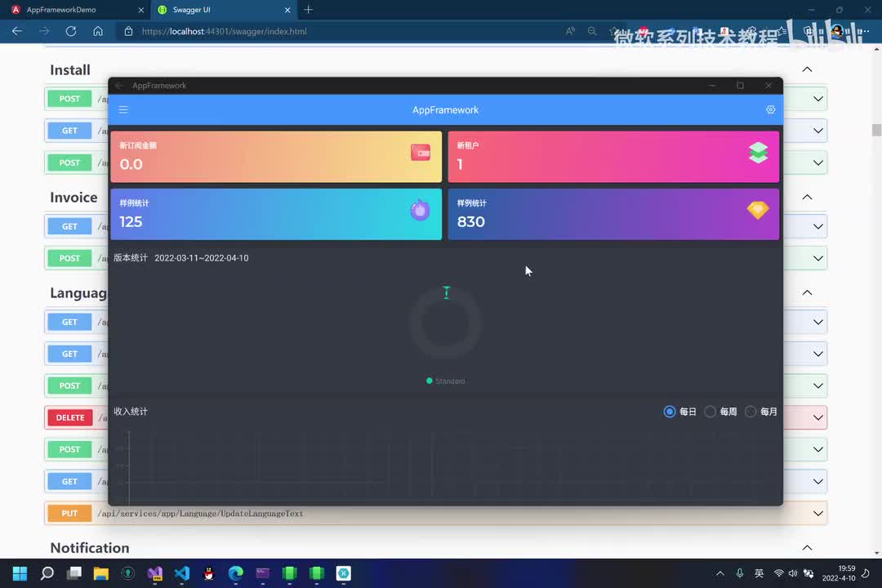
Task: View site security lock info
Action: click(128, 32)
